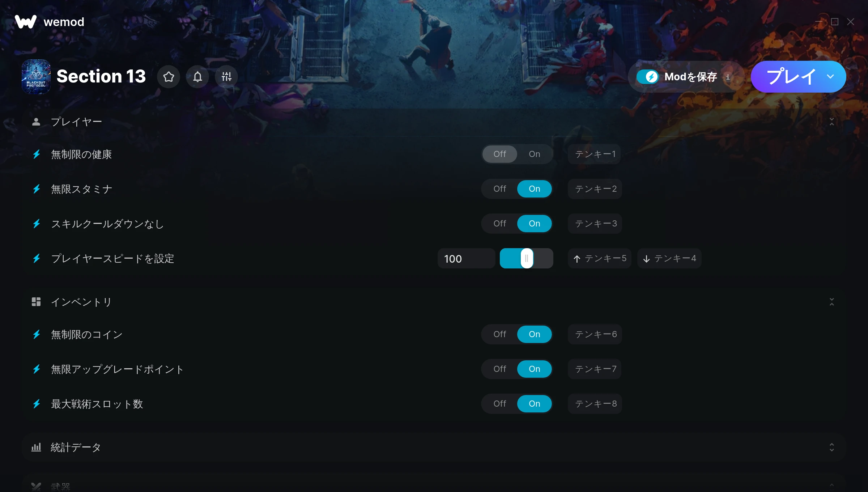This screenshot has height=492, width=868.
Task: Click the WeMod logo icon
Action: pos(26,22)
